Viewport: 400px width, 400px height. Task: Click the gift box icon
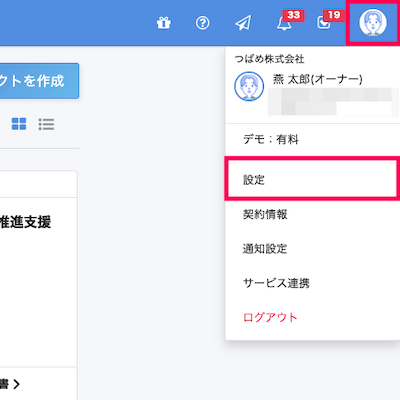click(164, 23)
